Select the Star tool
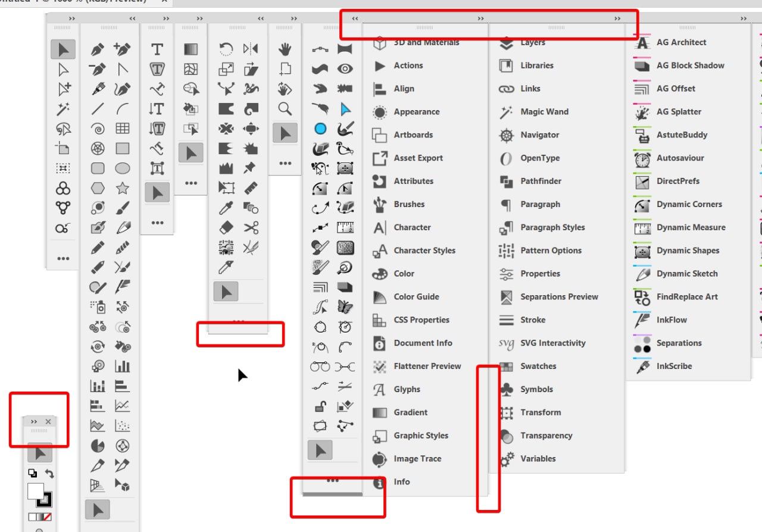 (x=122, y=188)
